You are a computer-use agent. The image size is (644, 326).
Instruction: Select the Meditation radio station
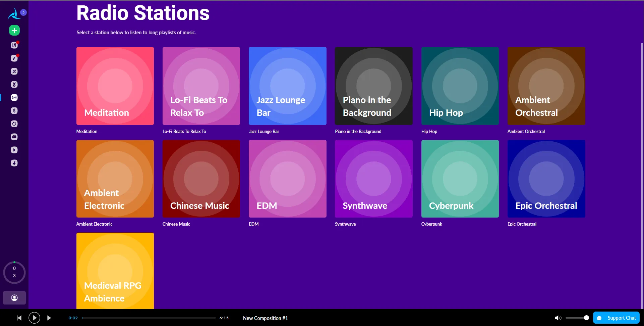(115, 86)
